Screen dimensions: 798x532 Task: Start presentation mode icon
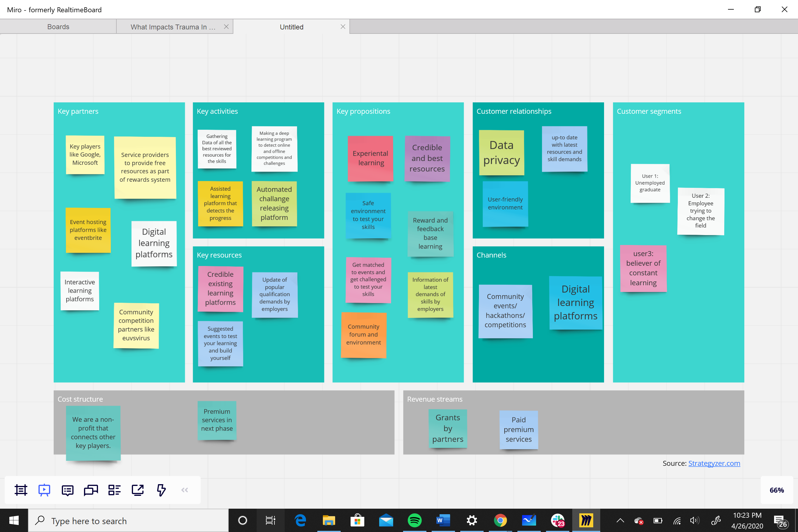[x=44, y=490]
